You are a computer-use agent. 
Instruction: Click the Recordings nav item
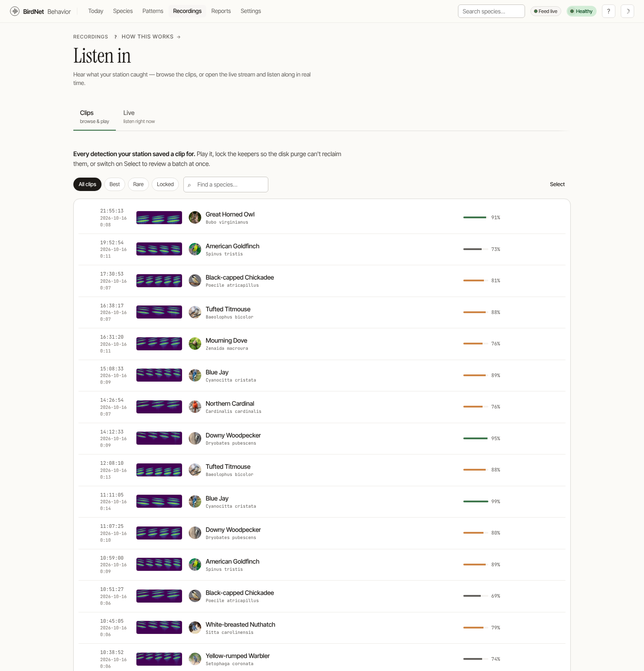[187, 11]
